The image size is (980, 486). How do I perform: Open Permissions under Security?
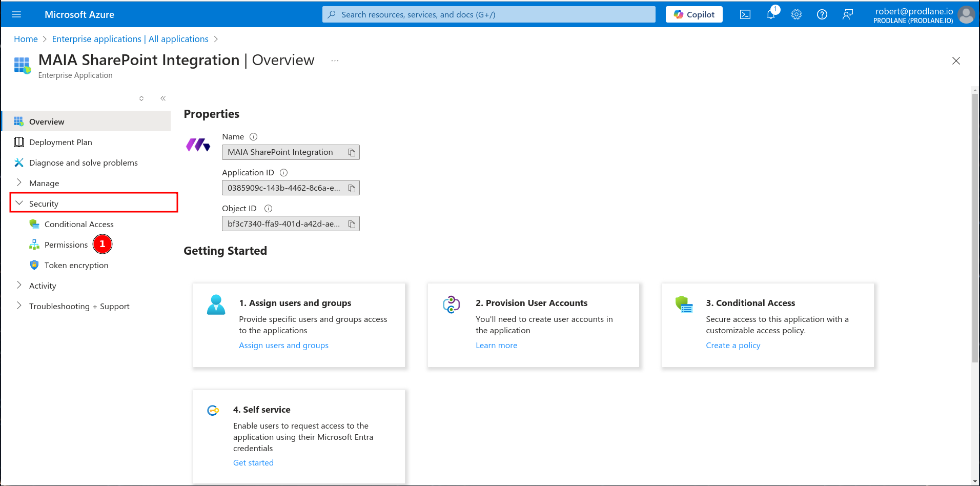(66, 245)
